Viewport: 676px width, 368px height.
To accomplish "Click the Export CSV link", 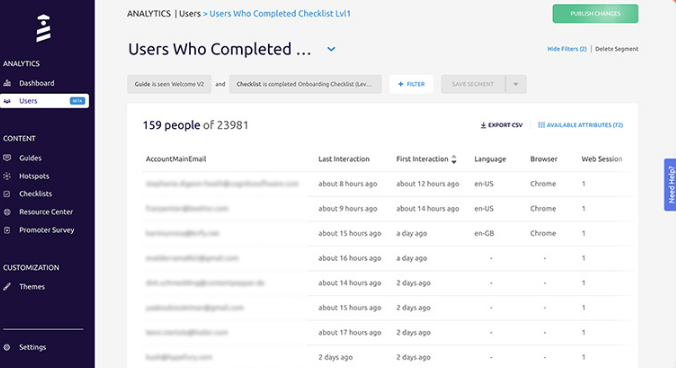I will click(501, 125).
